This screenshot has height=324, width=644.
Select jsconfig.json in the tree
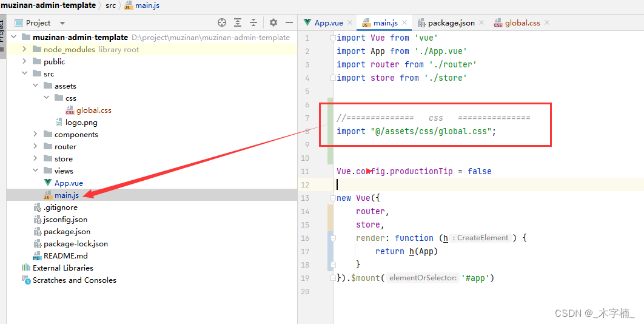click(65, 220)
